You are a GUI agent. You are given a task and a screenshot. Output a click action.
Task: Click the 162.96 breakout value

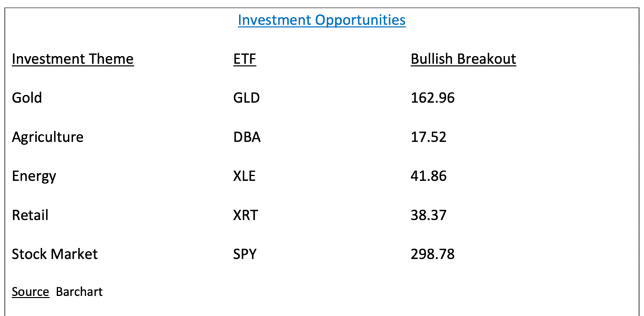pyautogui.click(x=433, y=98)
